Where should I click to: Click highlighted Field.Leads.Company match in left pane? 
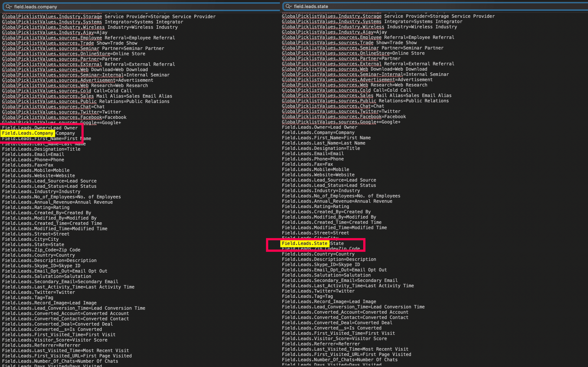[28, 133]
